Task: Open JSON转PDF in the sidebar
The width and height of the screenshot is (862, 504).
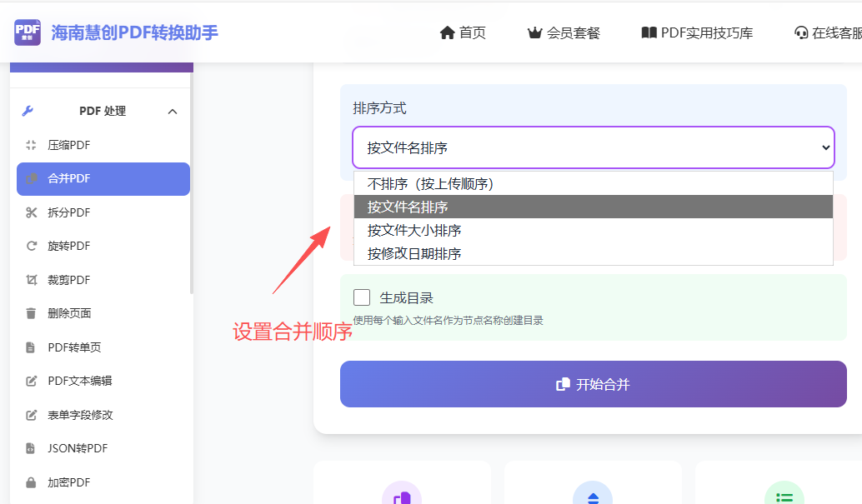Action: [x=103, y=448]
